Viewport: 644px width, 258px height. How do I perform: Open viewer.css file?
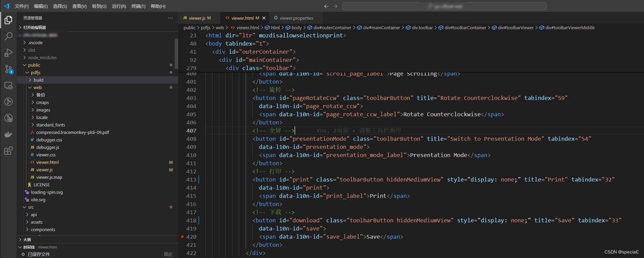coord(97,155)
